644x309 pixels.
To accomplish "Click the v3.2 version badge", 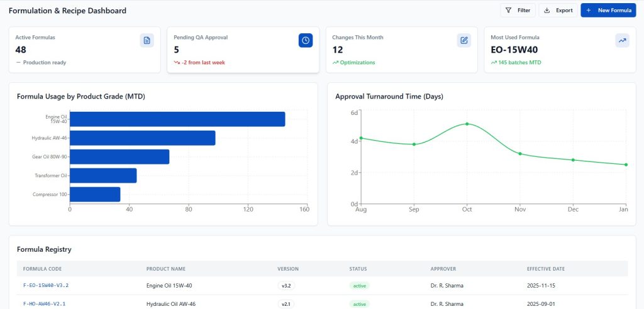I will (x=286, y=286).
